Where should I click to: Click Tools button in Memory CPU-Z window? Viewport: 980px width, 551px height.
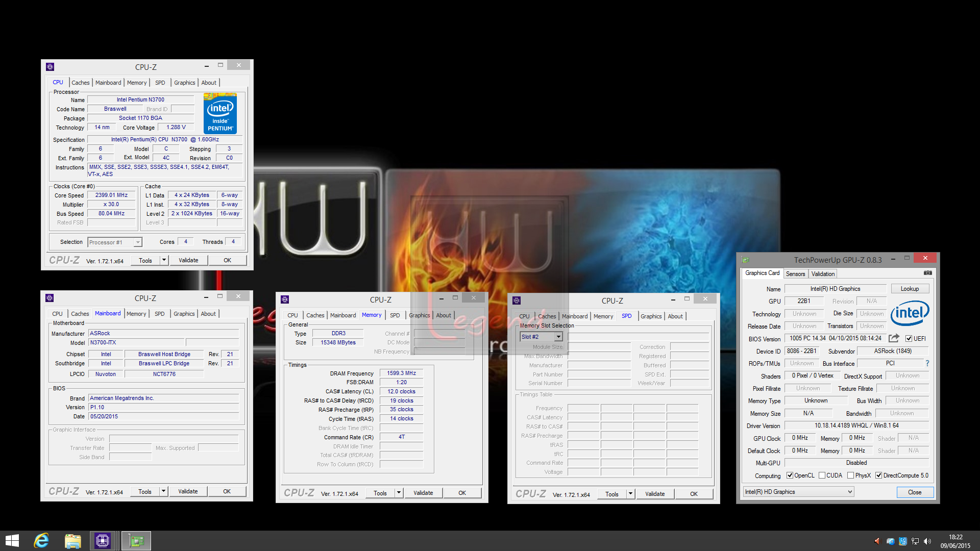click(380, 493)
